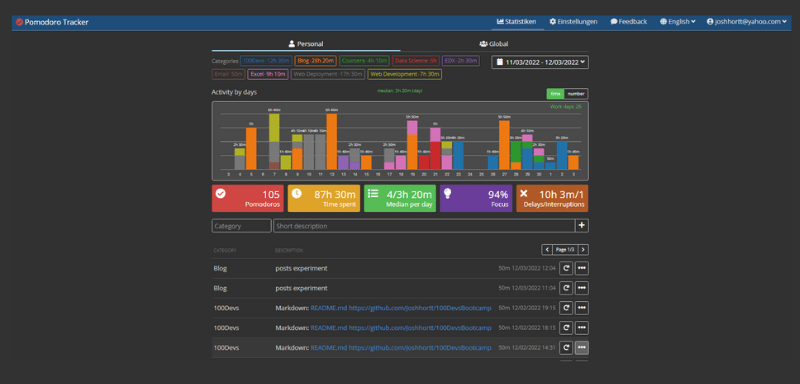Open the github link in the 18:15 entry
Image resolution: width=800 pixels, height=384 pixels.
(x=420, y=328)
